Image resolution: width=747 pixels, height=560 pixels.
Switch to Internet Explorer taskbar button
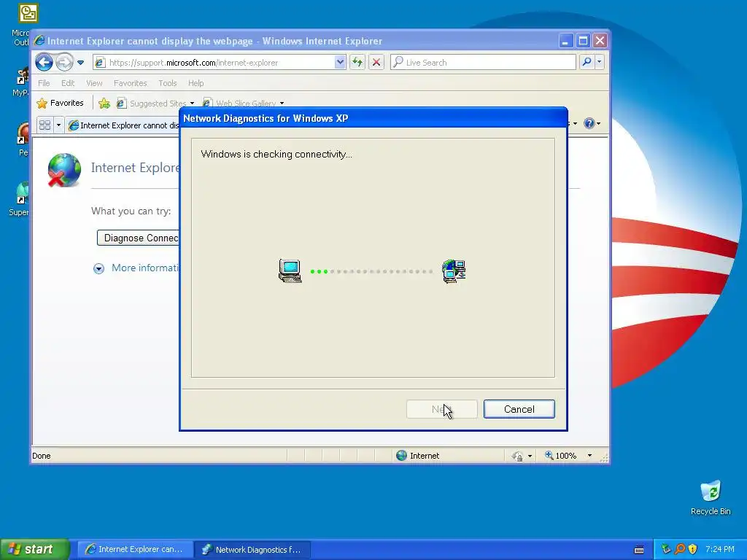tap(135, 550)
